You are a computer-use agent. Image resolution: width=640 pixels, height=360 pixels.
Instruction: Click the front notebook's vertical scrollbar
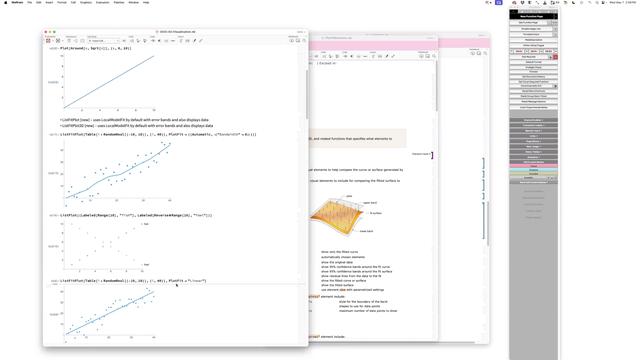[307, 94]
